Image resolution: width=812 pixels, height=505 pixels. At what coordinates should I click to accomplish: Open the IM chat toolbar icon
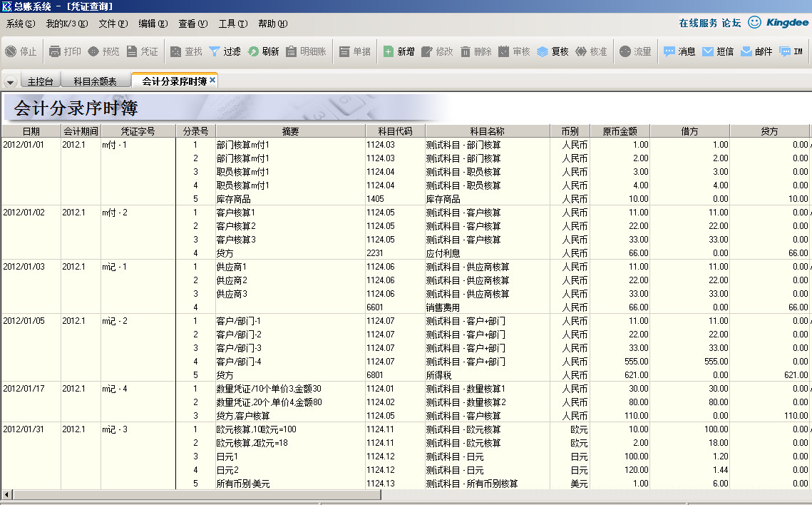point(785,51)
